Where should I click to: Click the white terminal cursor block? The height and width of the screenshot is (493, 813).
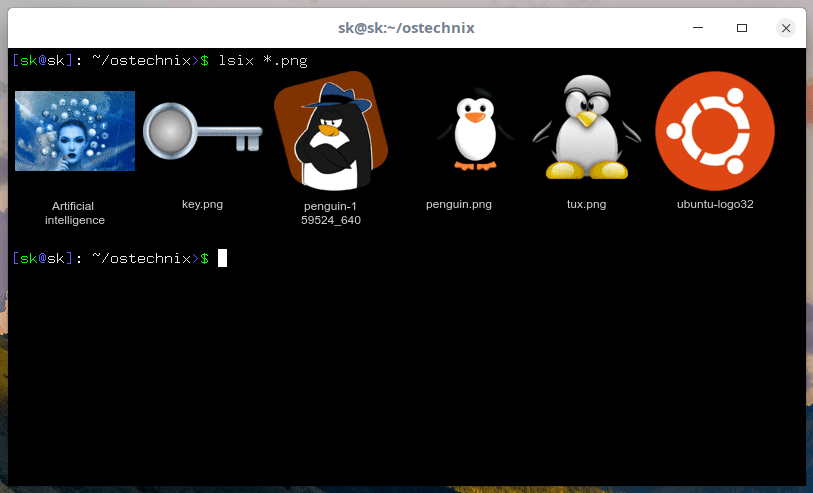pyautogui.click(x=222, y=259)
